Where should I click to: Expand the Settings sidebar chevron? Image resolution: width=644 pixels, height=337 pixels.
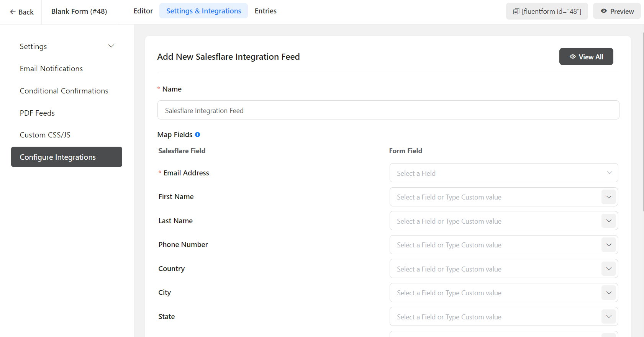tap(111, 46)
